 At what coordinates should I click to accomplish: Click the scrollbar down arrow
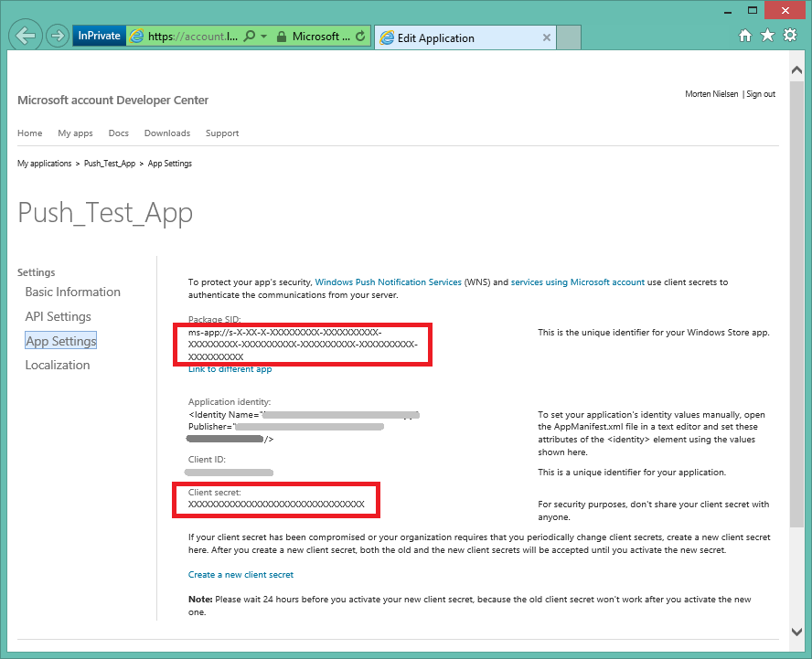pos(797,631)
